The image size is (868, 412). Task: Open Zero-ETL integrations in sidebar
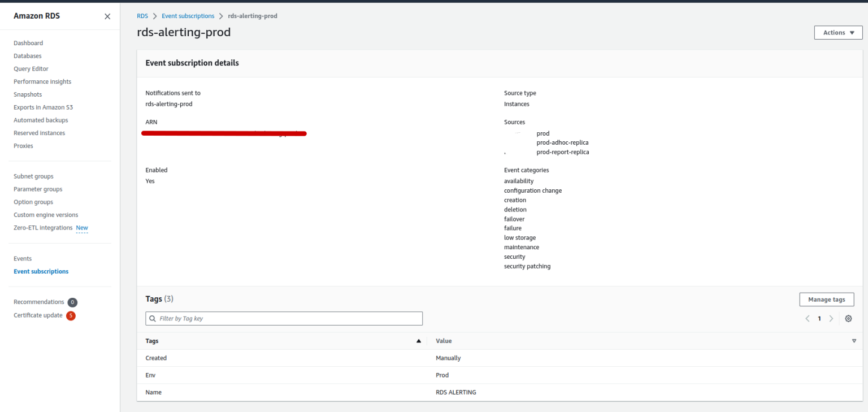[43, 228]
